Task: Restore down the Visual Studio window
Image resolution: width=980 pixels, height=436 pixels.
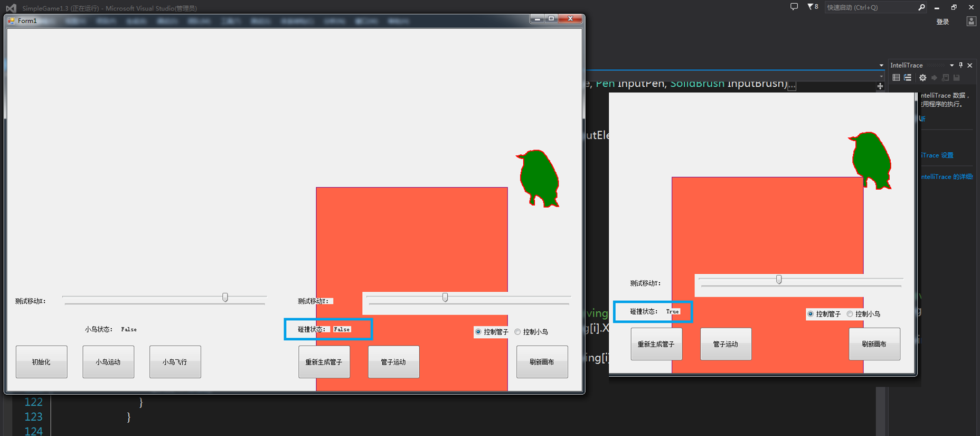Action: [954, 7]
